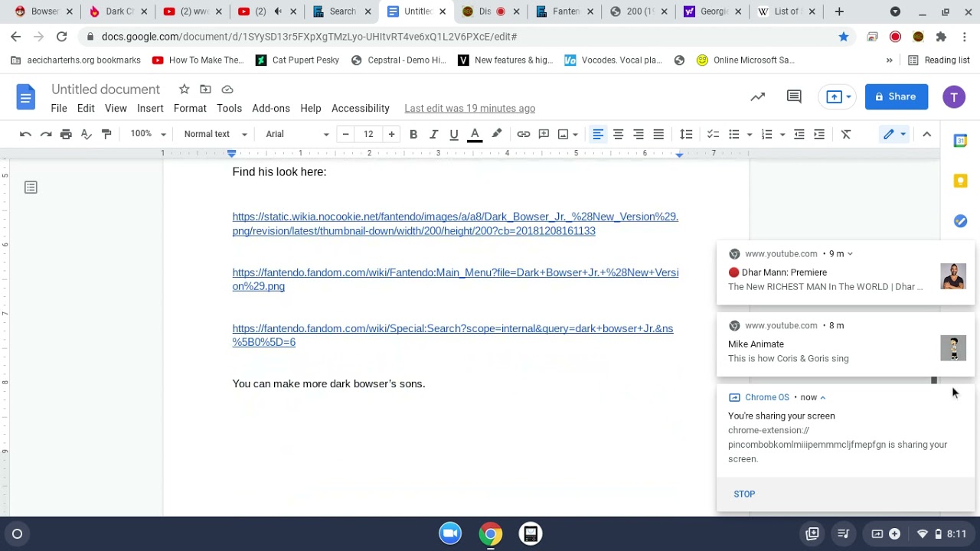Open the Zoom app in shelf
The width and height of the screenshot is (980, 551).
point(450,533)
